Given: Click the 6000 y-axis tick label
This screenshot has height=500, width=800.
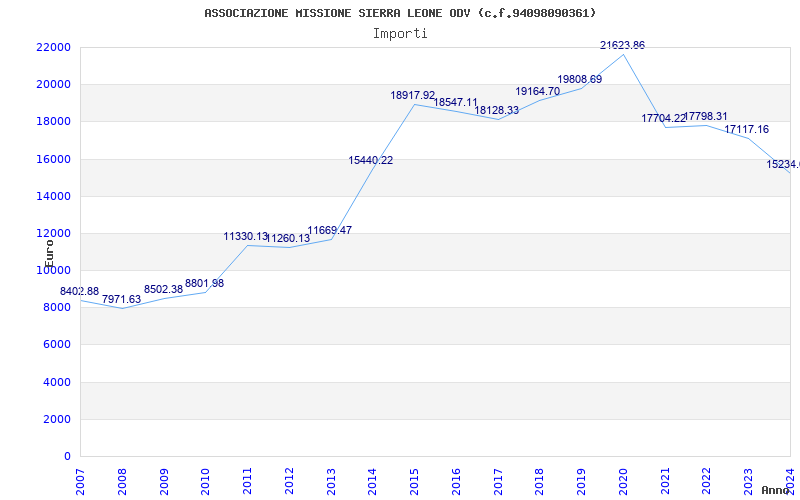Looking at the screenshot, I should point(57,344).
